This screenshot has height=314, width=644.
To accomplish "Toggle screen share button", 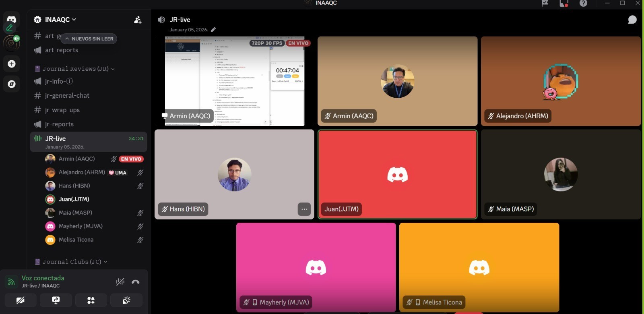I will [56, 300].
